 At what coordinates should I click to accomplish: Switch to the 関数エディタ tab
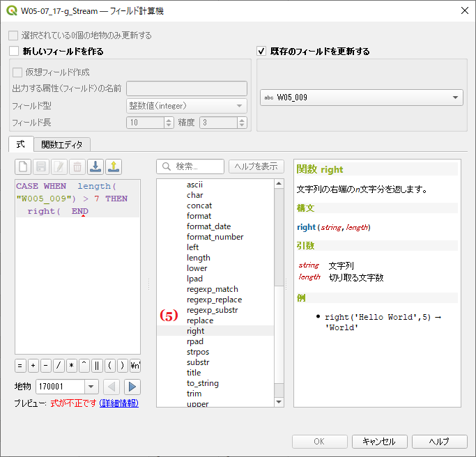61,145
